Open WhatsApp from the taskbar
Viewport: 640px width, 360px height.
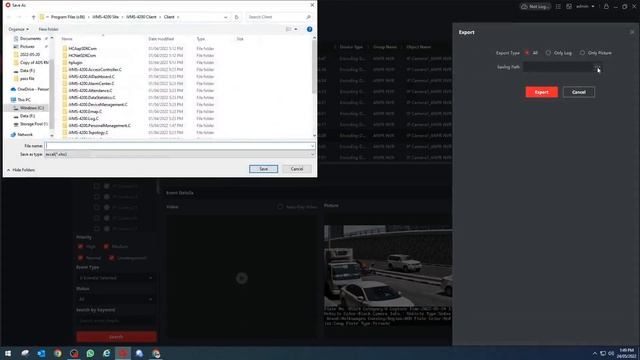90,353
